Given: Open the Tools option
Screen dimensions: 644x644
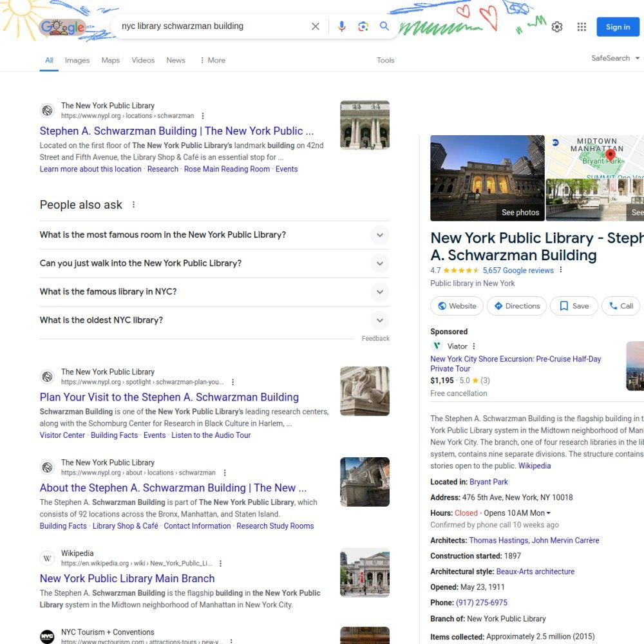Looking at the screenshot, I should pyautogui.click(x=386, y=60).
